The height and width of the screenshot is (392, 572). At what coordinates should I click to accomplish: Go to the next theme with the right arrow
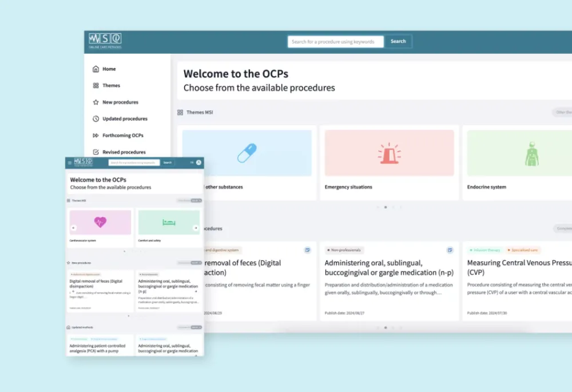click(x=196, y=228)
